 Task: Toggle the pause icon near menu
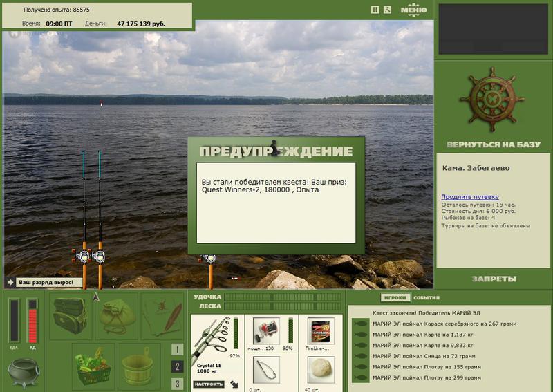[375, 10]
